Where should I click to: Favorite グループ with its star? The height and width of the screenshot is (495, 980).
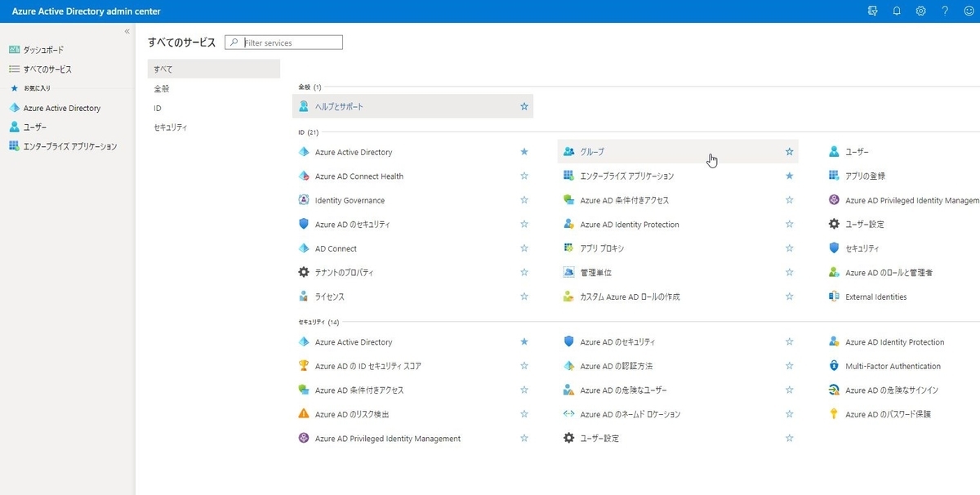[790, 152]
